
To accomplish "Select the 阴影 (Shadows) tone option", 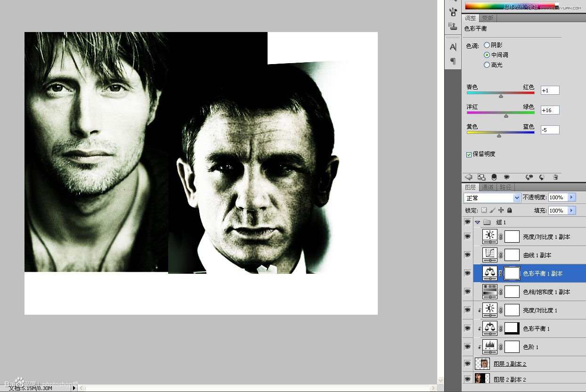I will point(487,45).
